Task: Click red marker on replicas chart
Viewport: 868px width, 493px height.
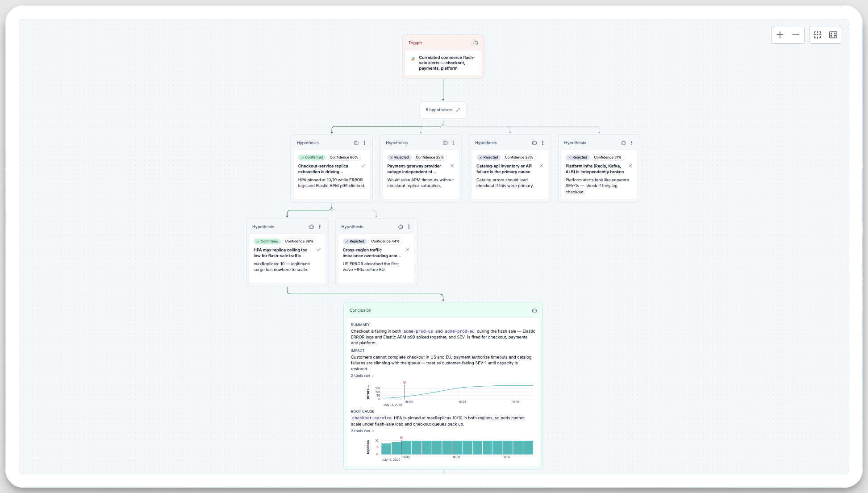Action: 401,438
